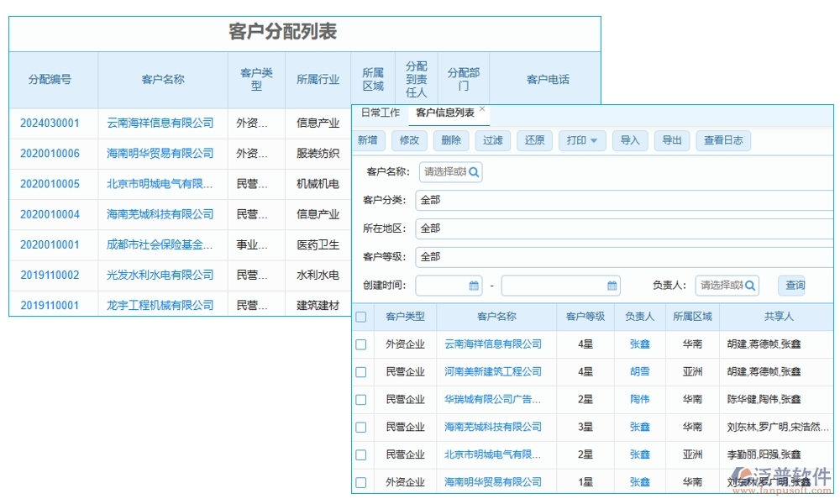The height and width of the screenshot is (504, 840).
Task: Open the 打印 print dropdown
Action: [582, 140]
